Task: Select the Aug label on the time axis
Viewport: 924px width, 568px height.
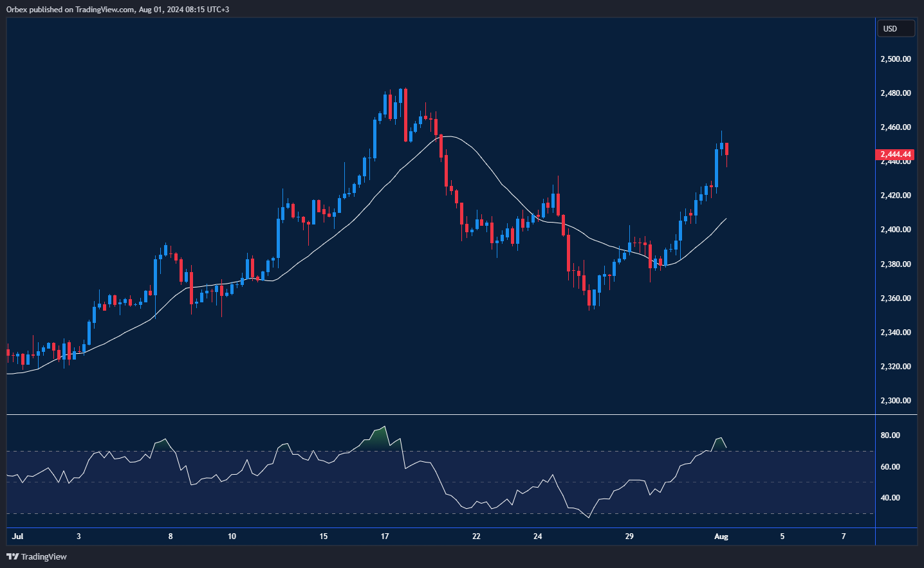Action: tap(721, 536)
